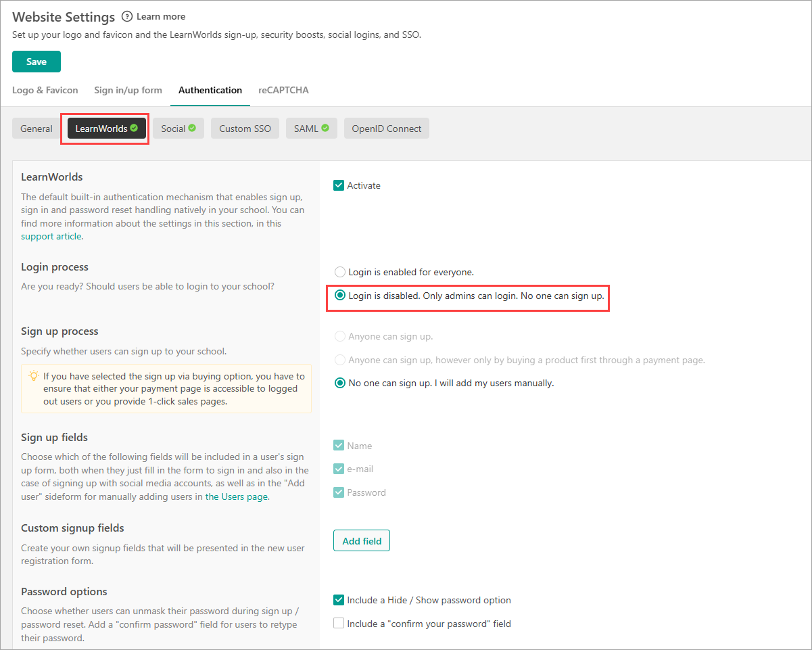812x650 pixels.
Task: Select "Login is disabled. Only admins can login" option
Action: [x=340, y=296]
